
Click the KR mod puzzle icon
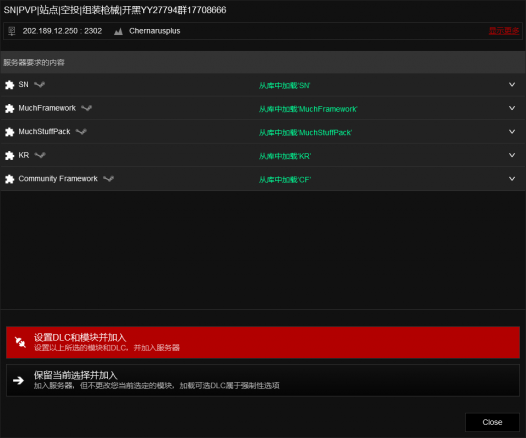pyautogui.click(x=9, y=155)
